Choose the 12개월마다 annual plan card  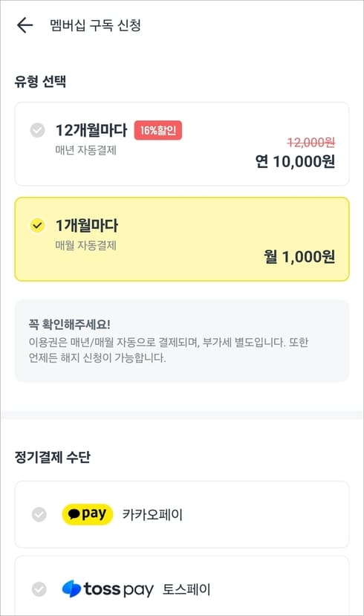click(x=182, y=144)
